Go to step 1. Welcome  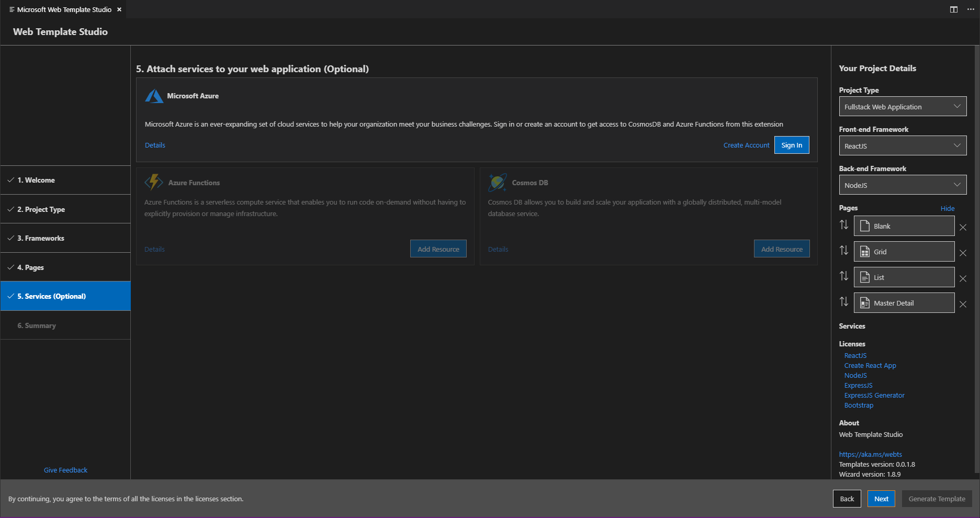[x=65, y=180]
